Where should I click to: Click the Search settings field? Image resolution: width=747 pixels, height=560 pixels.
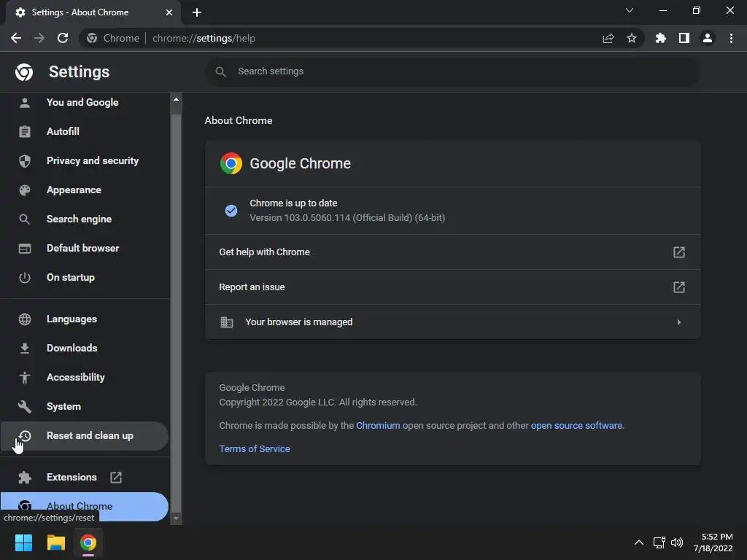click(x=452, y=71)
